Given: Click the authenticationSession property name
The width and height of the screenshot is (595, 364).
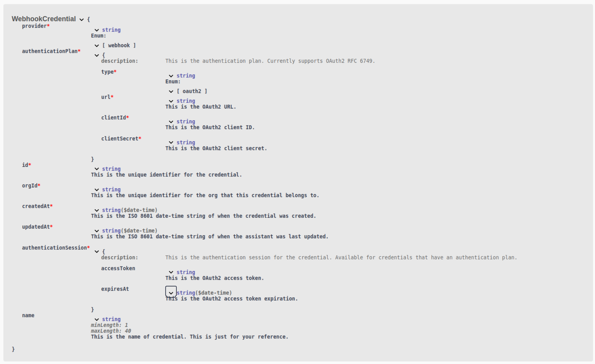Looking at the screenshot, I should coord(54,248).
